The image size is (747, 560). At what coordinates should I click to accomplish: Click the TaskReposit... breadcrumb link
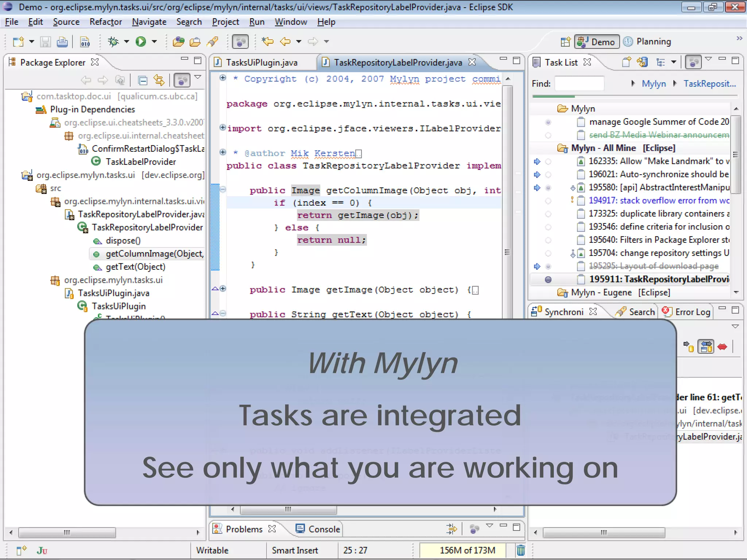coord(710,84)
